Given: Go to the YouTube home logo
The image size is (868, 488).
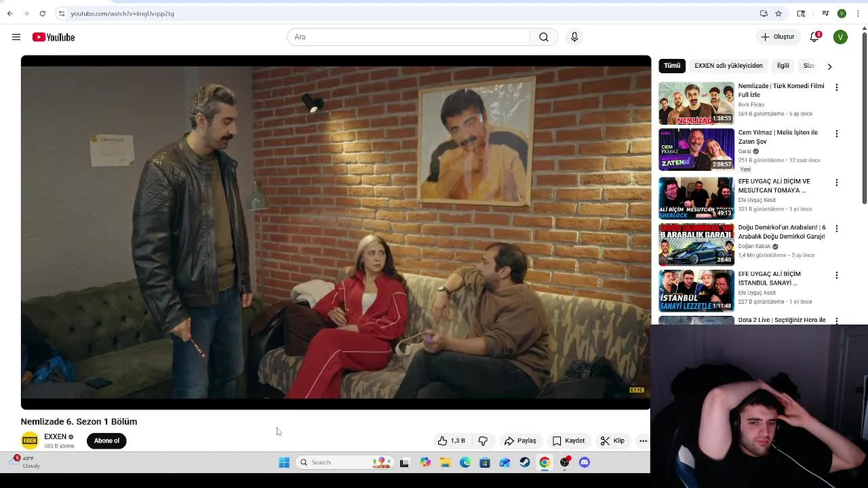Looking at the screenshot, I should point(54,37).
